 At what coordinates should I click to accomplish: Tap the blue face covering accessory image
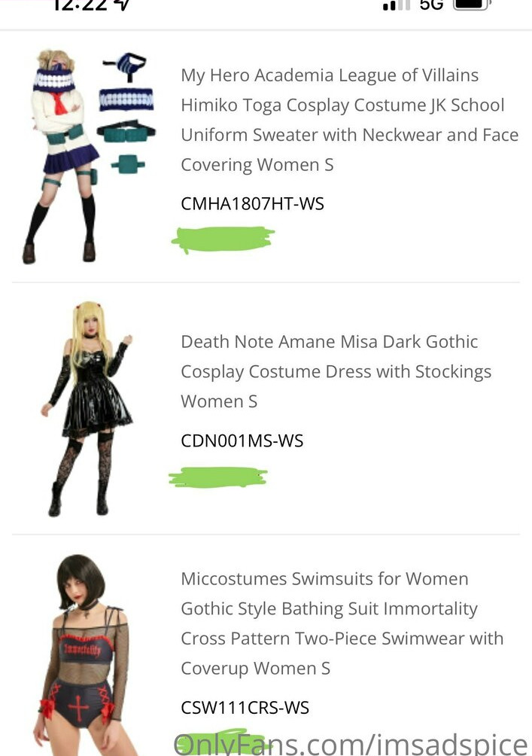126,99
